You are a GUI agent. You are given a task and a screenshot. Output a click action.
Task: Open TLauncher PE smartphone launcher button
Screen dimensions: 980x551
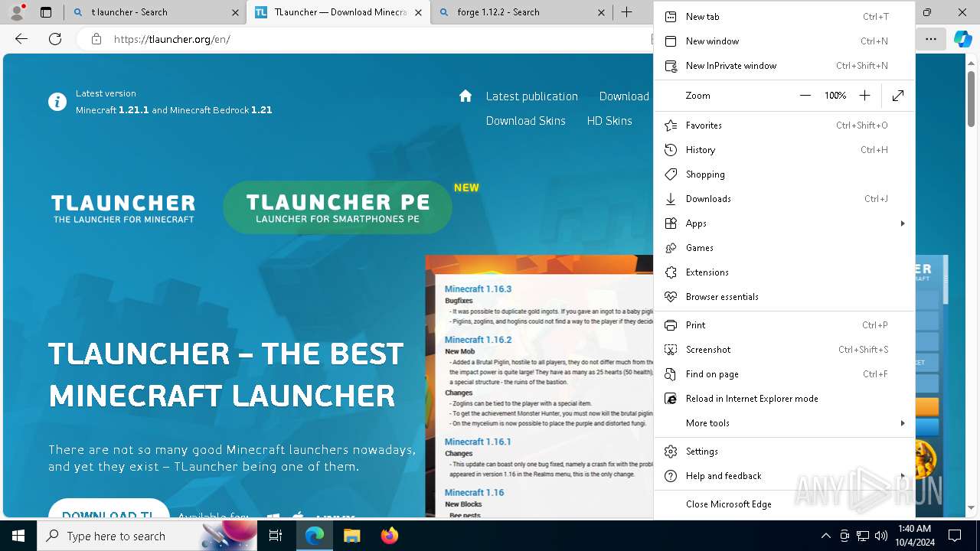[338, 207]
